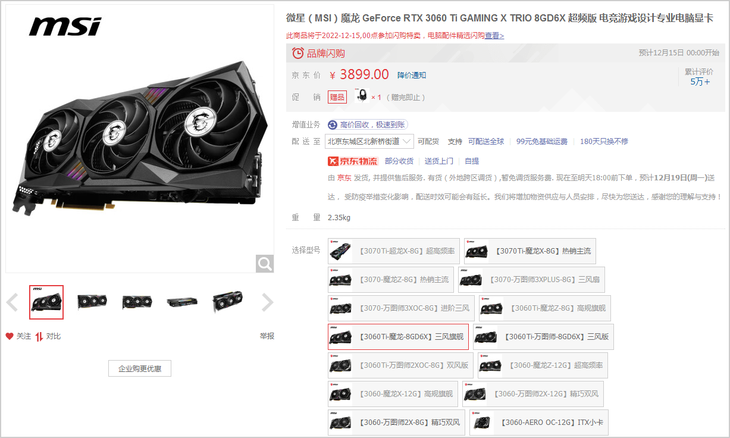The image size is (730, 438).
Task: Show previous thumbnails with left arrow
Action: click(12, 303)
